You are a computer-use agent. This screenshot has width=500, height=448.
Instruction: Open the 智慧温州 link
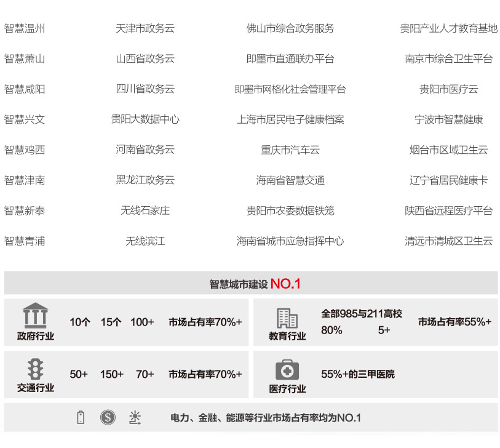point(25,28)
